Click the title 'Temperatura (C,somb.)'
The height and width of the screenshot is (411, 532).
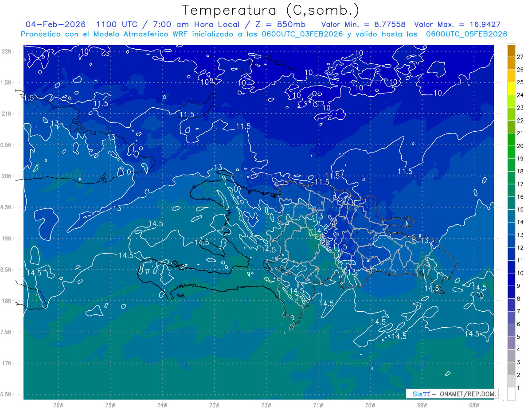271,11
